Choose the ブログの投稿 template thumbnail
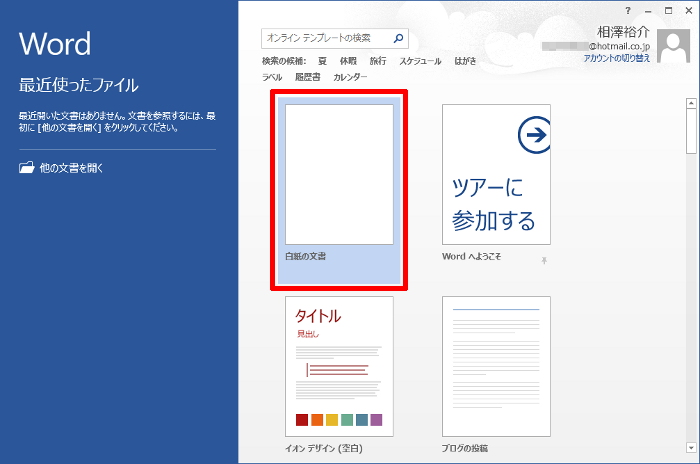Viewport: 700px width, 464px height. [496, 366]
